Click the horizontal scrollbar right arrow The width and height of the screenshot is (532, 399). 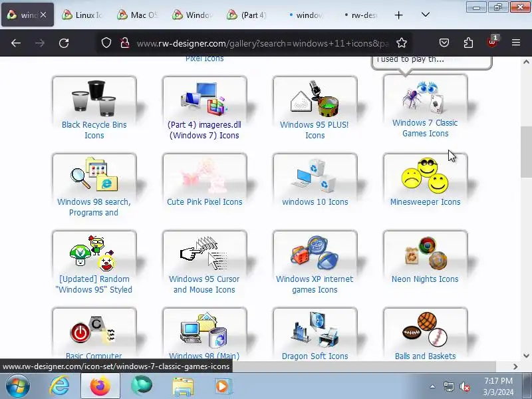[515, 366]
